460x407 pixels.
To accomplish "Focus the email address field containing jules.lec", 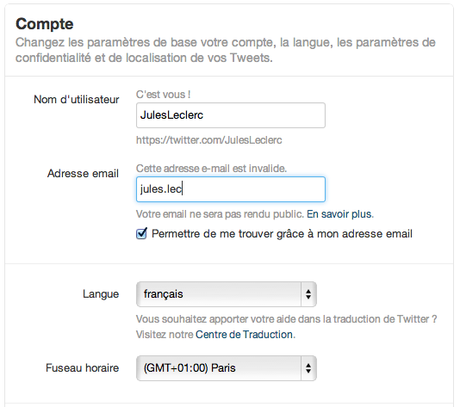I will pos(231,189).
